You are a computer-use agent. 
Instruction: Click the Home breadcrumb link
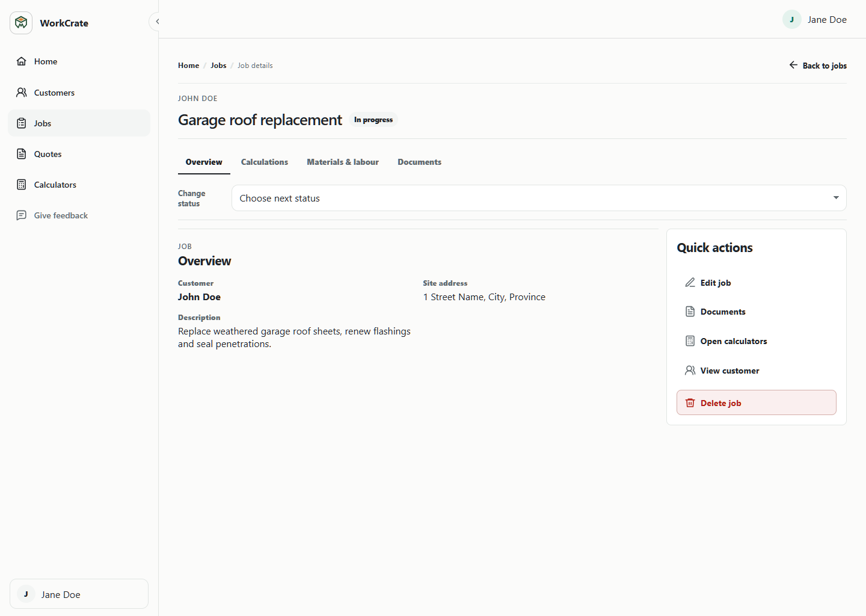(x=188, y=66)
